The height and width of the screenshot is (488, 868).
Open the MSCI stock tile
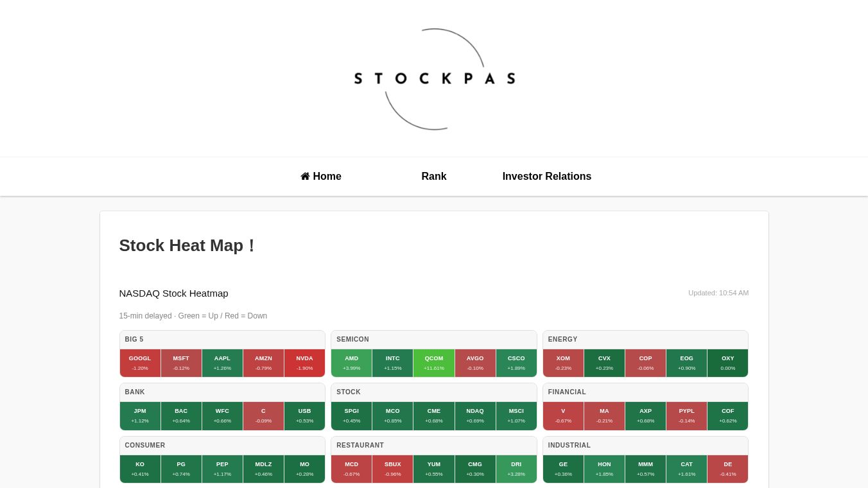[x=516, y=416]
